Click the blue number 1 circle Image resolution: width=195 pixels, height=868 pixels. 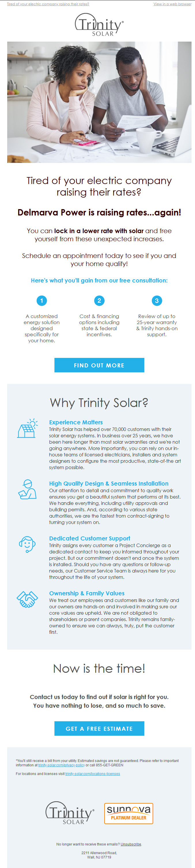pyautogui.click(x=42, y=301)
